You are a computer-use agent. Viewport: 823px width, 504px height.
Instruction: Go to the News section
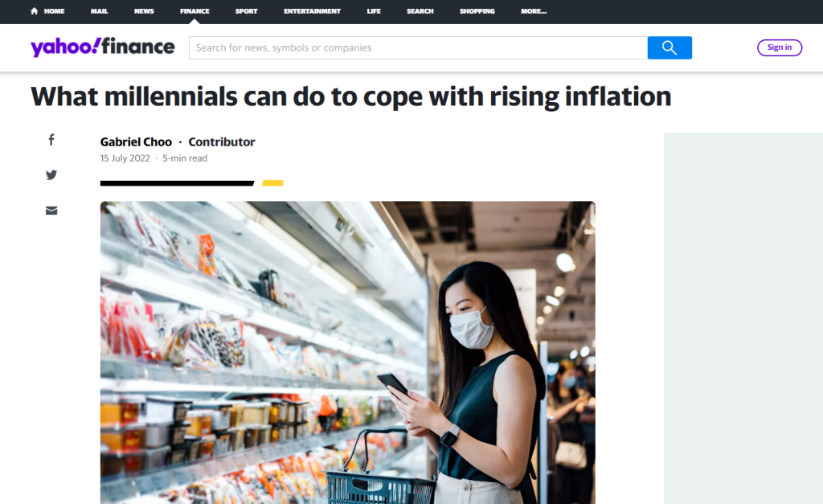tap(144, 11)
